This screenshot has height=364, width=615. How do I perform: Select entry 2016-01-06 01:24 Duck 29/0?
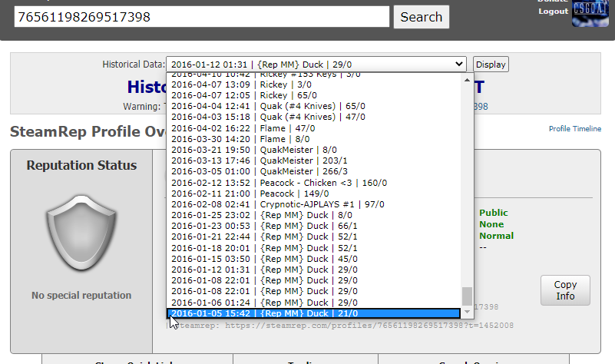[314, 303]
